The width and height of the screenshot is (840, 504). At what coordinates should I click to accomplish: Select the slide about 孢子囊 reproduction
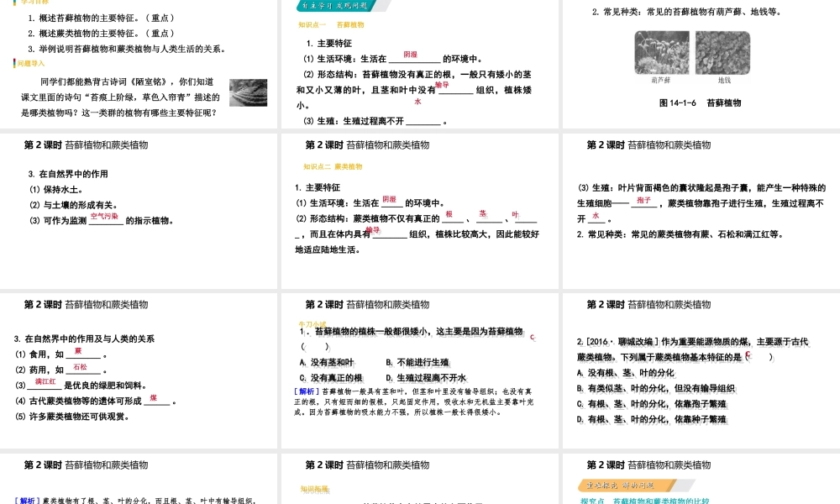[x=701, y=211]
